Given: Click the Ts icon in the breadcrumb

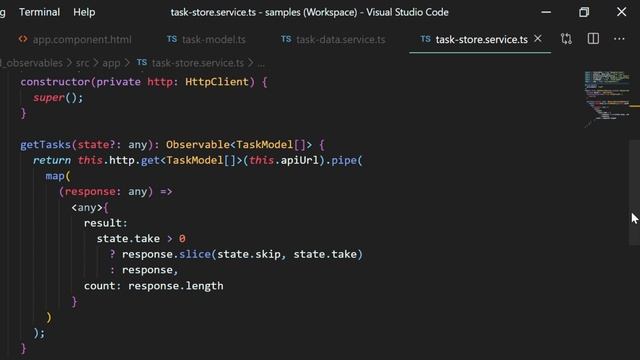Looking at the screenshot, I should point(142,62).
